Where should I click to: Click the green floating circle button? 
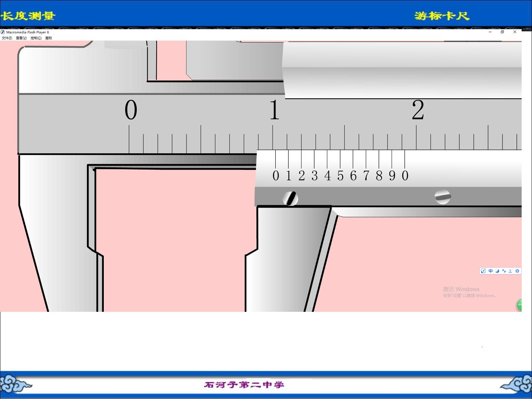[519, 305]
